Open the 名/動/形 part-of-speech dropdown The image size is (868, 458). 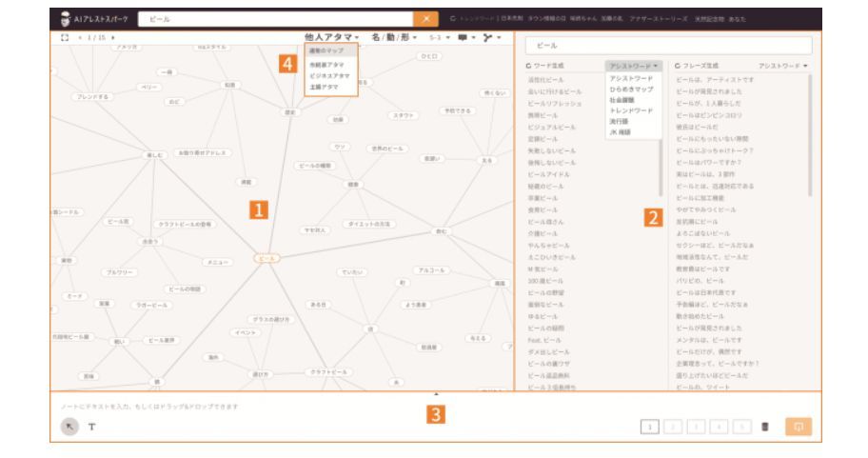[x=394, y=37]
